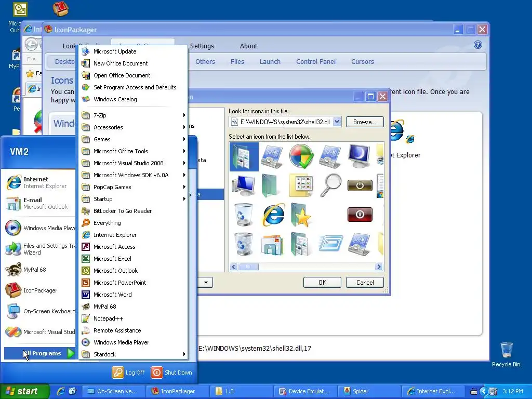
Task: Click the Log Off button
Action: pos(129,372)
